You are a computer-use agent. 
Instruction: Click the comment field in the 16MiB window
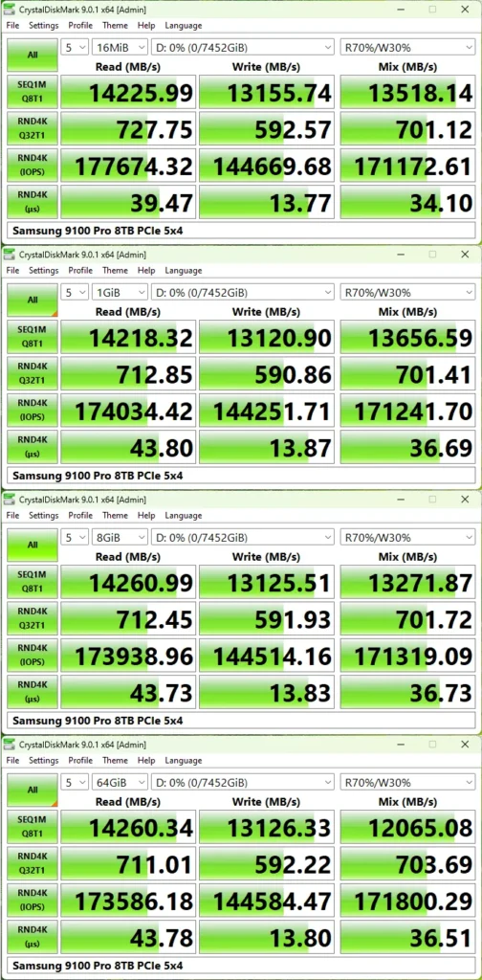(241, 231)
